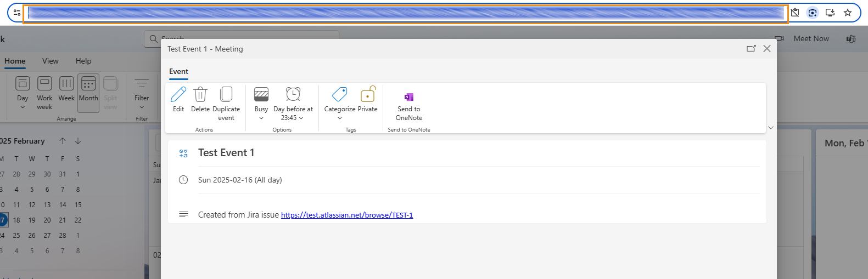Go to the previous month in mini calendar
Image resolution: width=868 pixels, height=279 pixels.
coord(63,141)
